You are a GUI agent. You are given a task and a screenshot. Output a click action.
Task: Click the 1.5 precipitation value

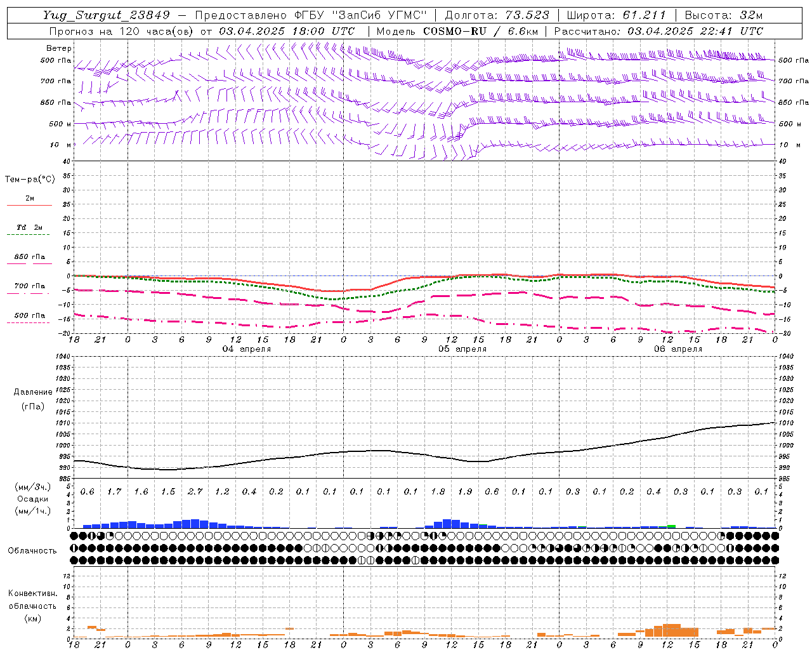coord(168,492)
